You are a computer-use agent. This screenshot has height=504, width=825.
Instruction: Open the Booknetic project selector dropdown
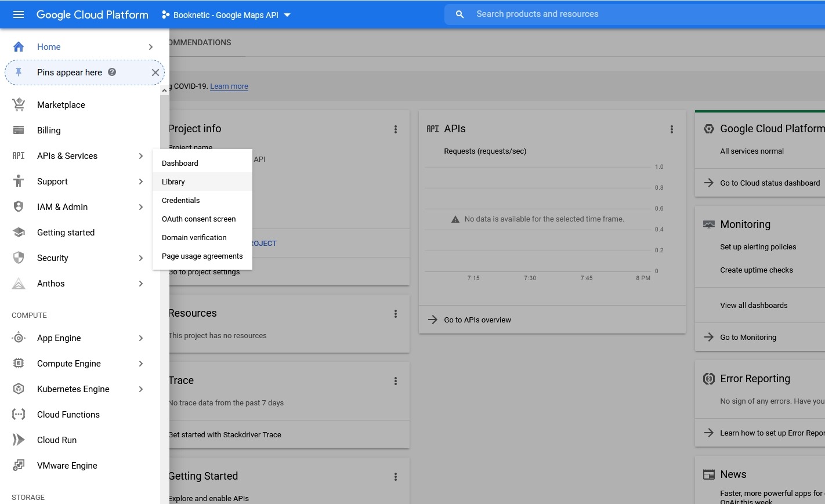[226, 15]
